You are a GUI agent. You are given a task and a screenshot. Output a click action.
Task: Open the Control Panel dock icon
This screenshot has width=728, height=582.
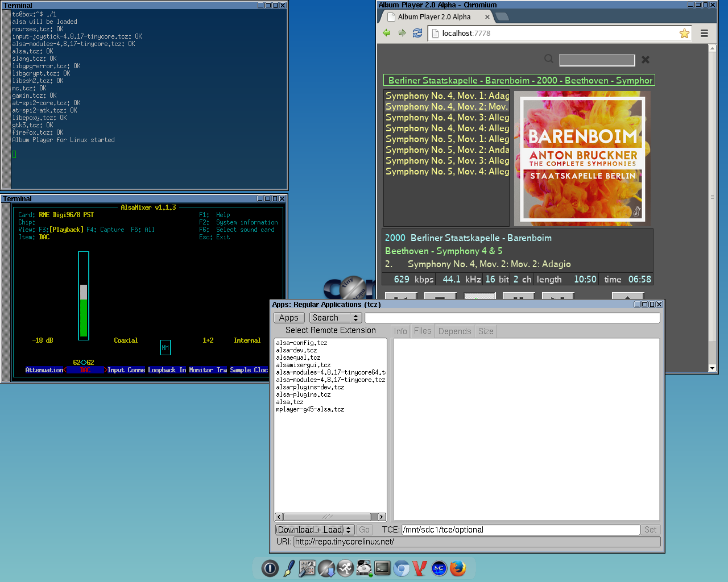tap(307, 568)
